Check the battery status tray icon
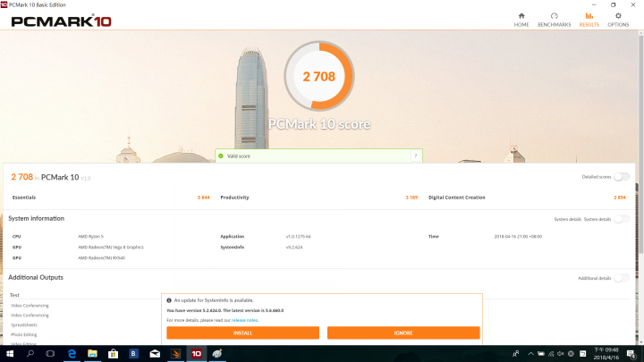The width and height of the screenshot is (644, 362). (541, 353)
